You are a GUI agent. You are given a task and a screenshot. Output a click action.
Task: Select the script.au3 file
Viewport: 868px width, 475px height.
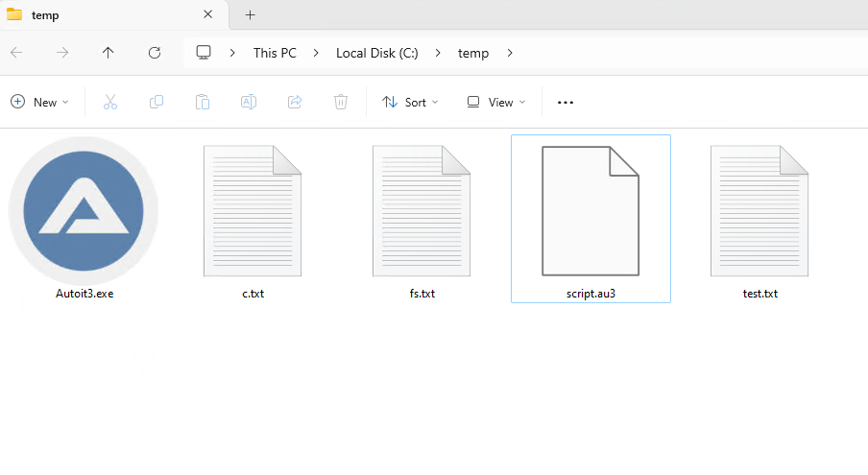591,219
